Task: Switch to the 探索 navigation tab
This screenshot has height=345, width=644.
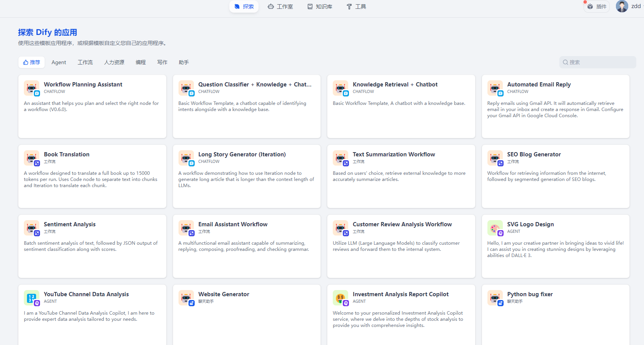Action: pos(244,7)
